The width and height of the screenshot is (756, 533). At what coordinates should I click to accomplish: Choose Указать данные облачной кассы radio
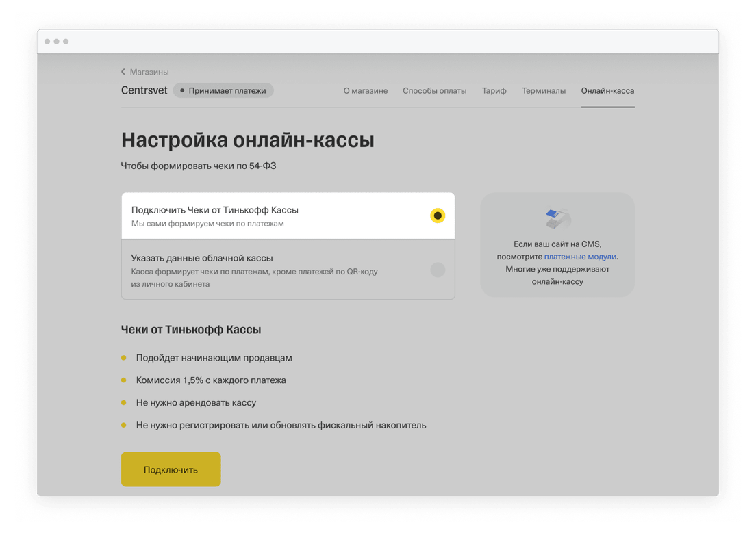pos(438,270)
